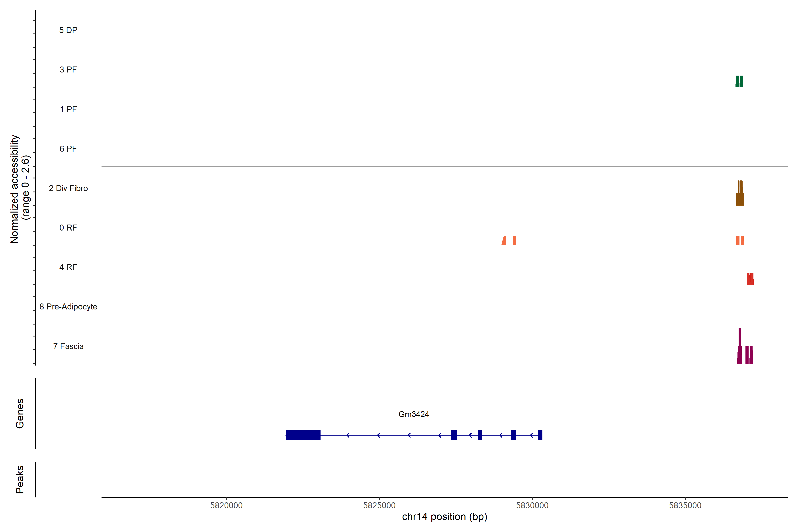Click the 5 DP track label
The image size is (798, 532).
coord(68,30)
